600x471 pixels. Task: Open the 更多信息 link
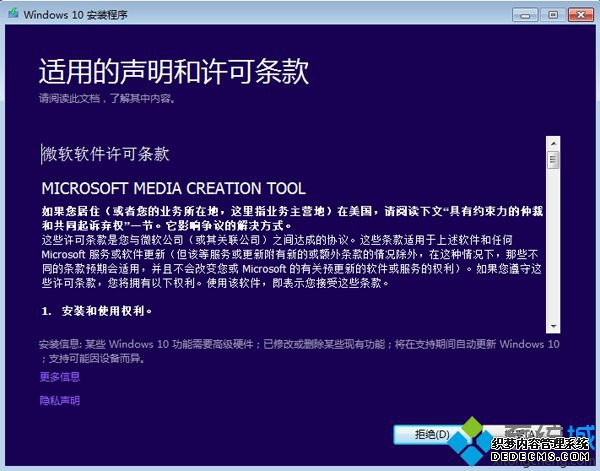point(60,377)
